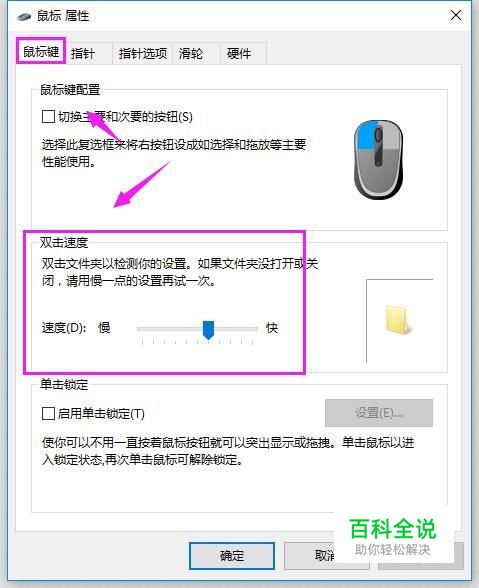The image size is (479, 588).
Task: Click the gray mouse illustration image
Action: tap(378, 159)
